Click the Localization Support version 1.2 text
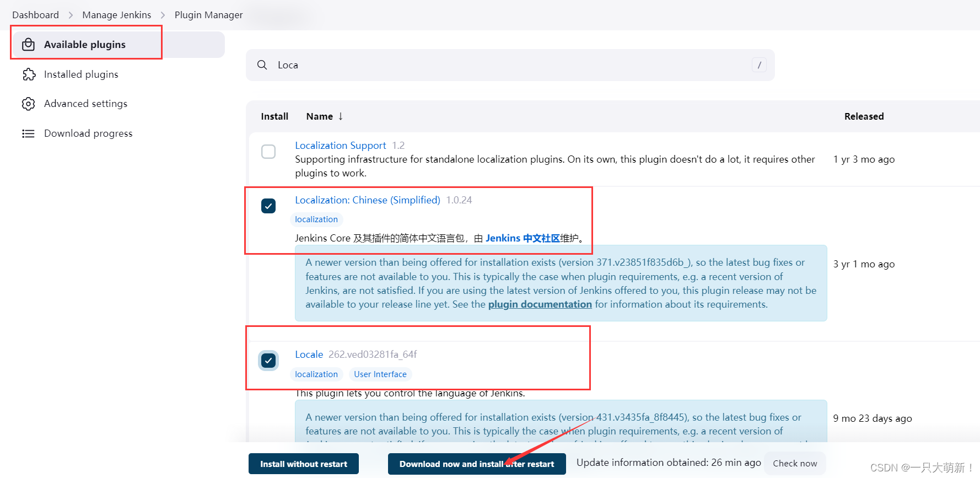Image resolution: width=980 pixels, height=478 pixels. click(x=399, y=146)
